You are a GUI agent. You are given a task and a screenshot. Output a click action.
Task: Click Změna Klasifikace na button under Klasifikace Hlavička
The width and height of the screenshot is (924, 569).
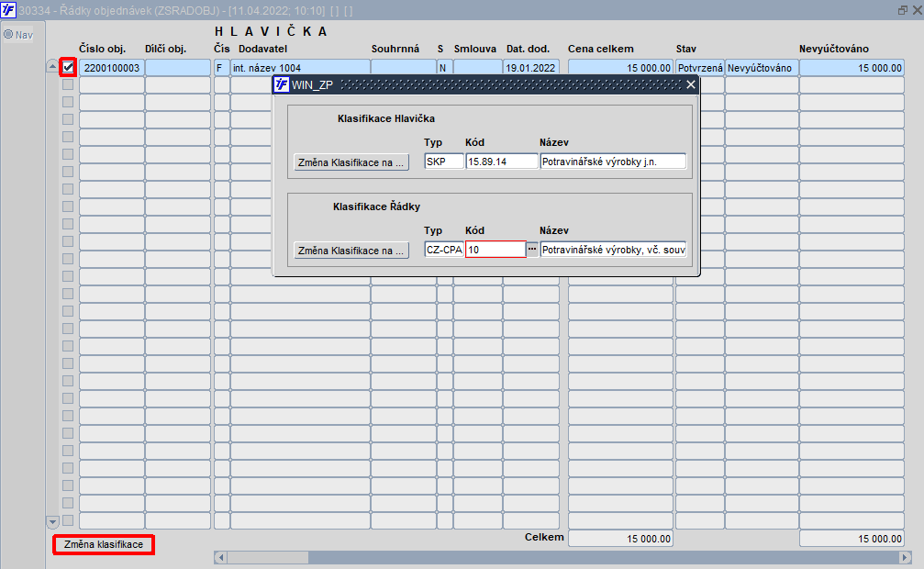[x=351, y=162]
